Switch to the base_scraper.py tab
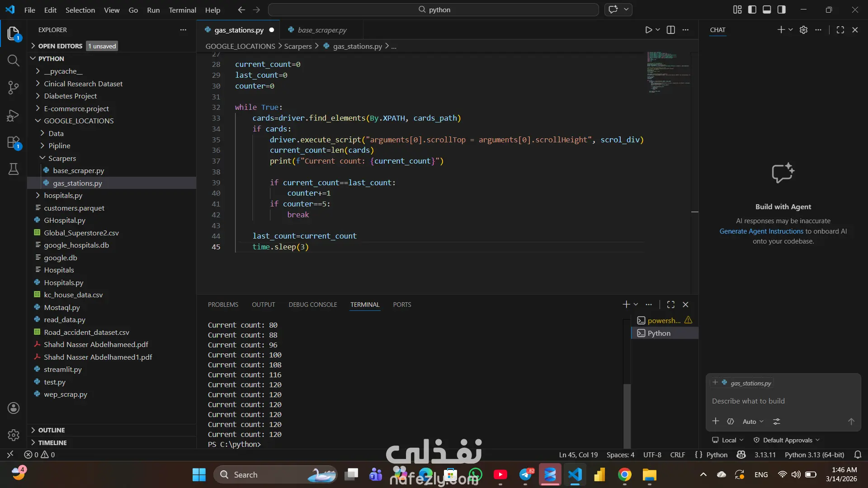Image resolution: width=868 pixels, height=488 pixels. 322,30
